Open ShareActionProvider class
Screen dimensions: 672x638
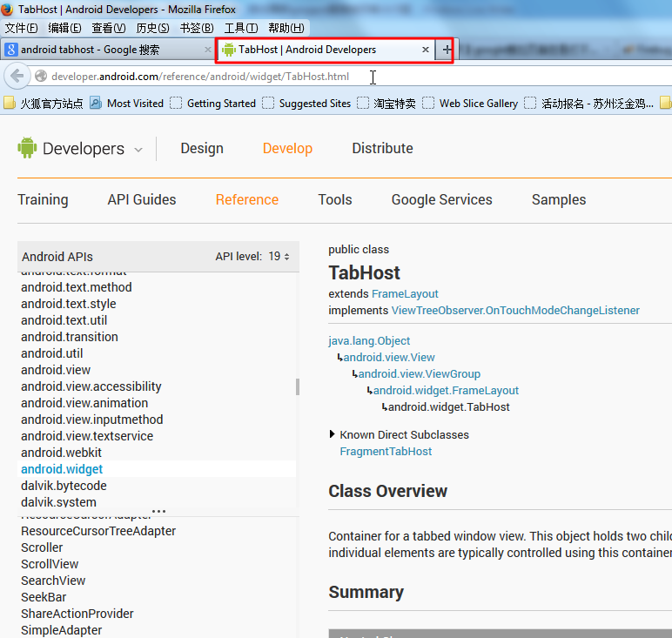[77, 614]
